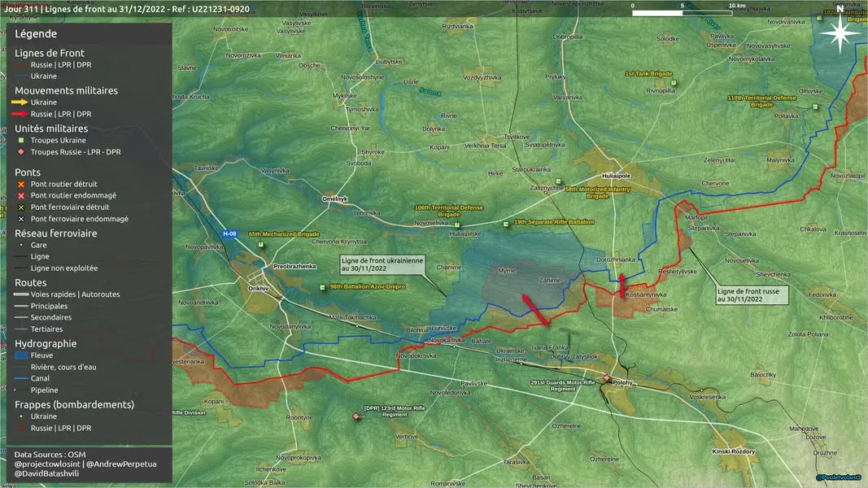This screenshot has width=868, height=488.
Task: Click the distance scale bar
Action: click(x=683, y=13)
